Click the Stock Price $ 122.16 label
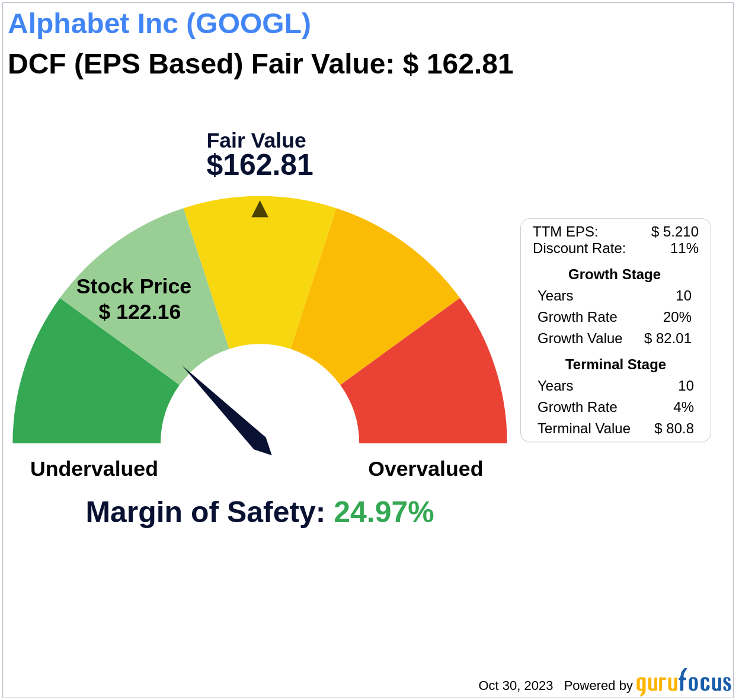 [134, 299]
